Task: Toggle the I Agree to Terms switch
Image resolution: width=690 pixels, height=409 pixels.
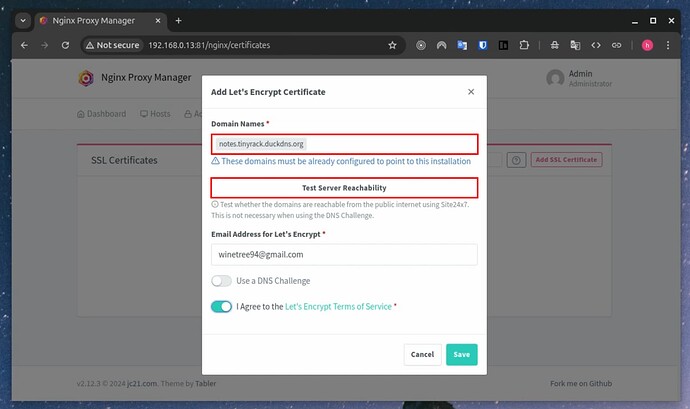Action: [221, 306]
